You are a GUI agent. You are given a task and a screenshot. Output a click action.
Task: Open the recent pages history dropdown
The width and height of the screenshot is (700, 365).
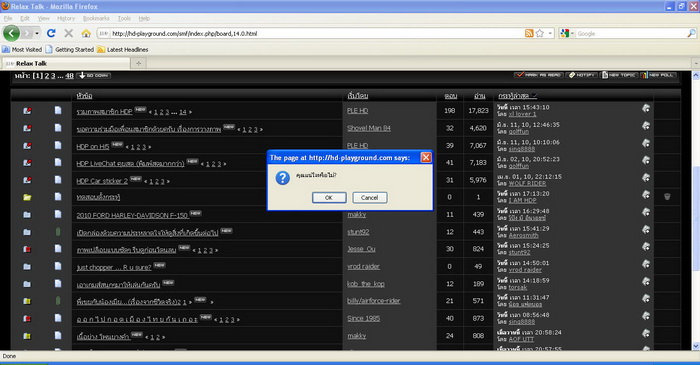click(37, 33)
